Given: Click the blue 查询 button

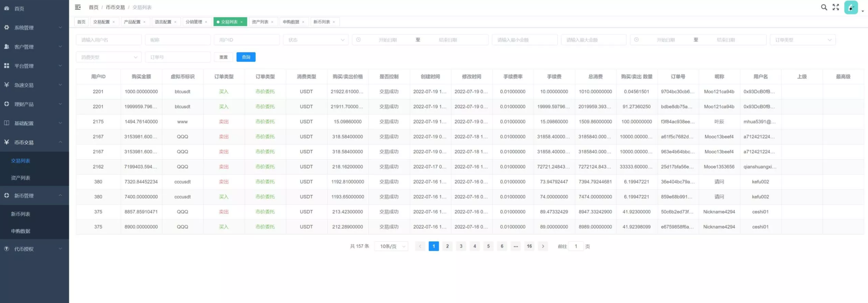Looking at the screenshot, I should [x=246, y=57].
